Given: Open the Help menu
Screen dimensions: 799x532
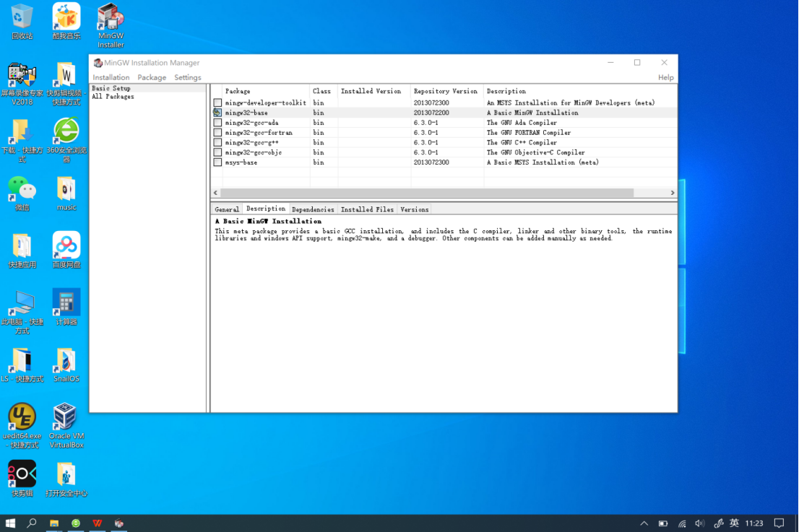Looking at the screenshot, I should pos(665,77).
